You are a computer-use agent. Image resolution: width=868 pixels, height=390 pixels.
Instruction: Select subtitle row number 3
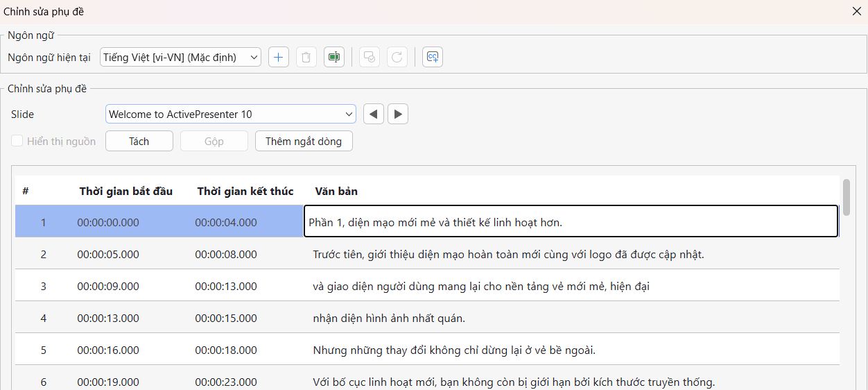point(43,286)
